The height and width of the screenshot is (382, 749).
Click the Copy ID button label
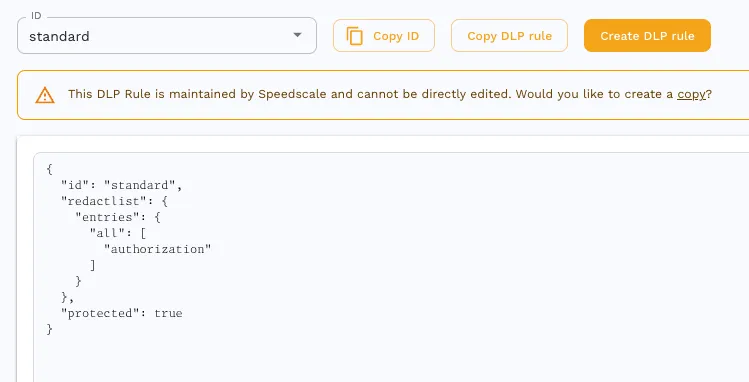click(x=396, y=36)
